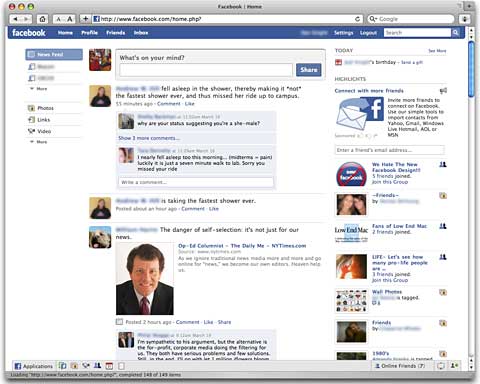Go back with the Safari back arrow
This screenshot has width=480, height=384.
(x=15, y=19)
